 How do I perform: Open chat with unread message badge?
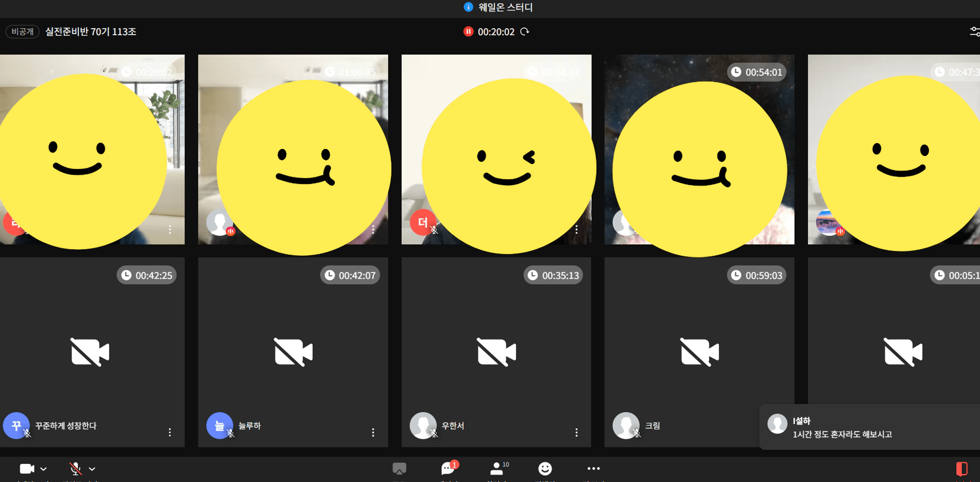[449, 468]
